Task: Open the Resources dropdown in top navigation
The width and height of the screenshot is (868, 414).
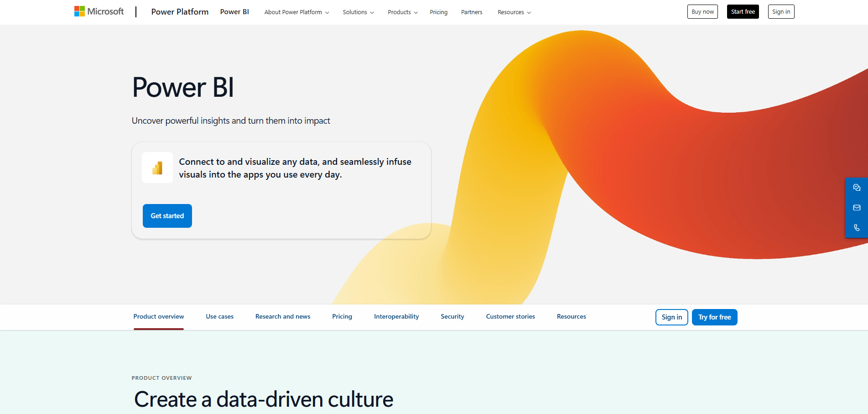Action: [x=514, y=12]
